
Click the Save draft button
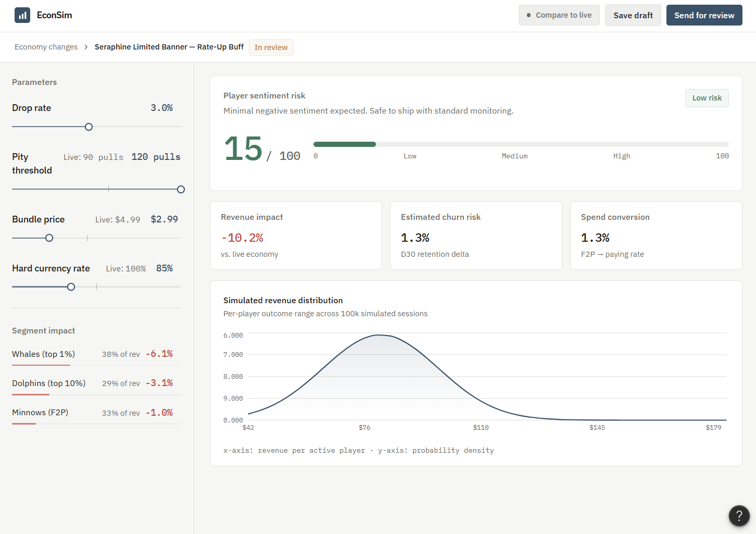tap(633, 15)
